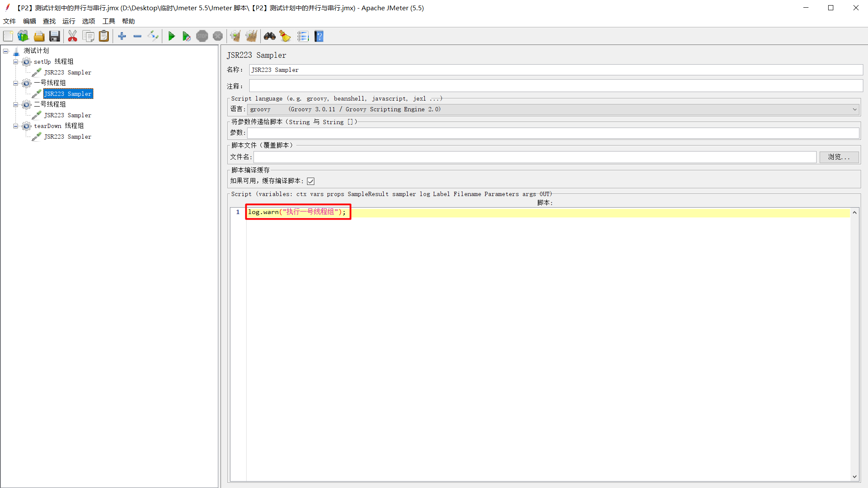Click the 名称 name input field
The image size is (868, 488).
(x=556, y=70)
